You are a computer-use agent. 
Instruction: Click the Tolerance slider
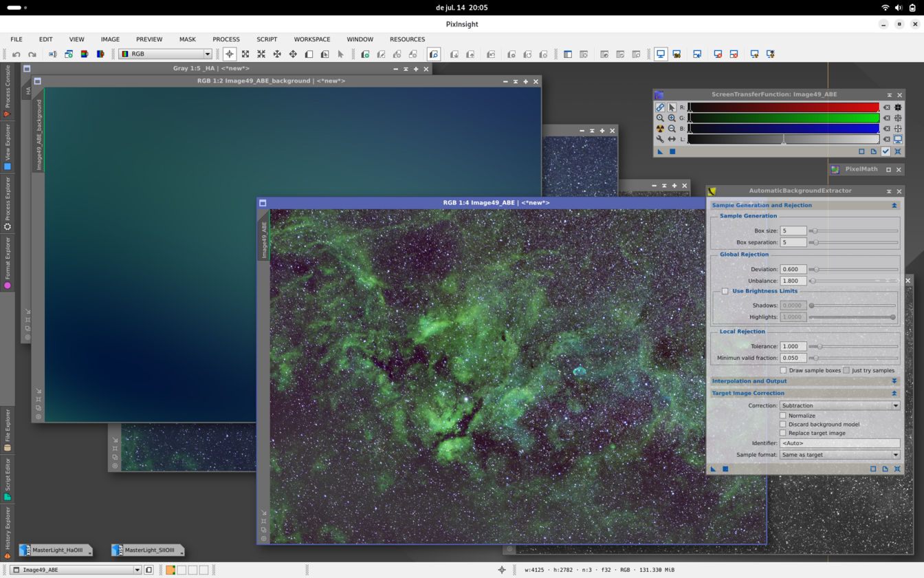click(x=854, y=347)
